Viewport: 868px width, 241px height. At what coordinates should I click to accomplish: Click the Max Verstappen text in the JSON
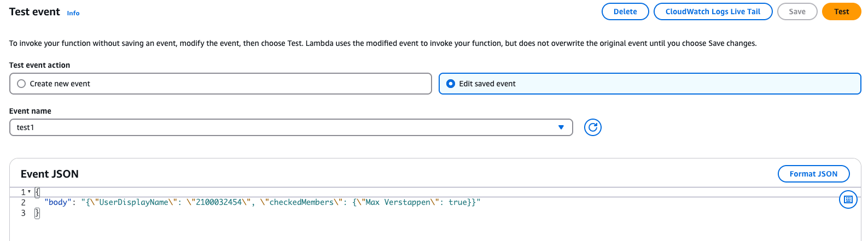(x=398, y=202)
